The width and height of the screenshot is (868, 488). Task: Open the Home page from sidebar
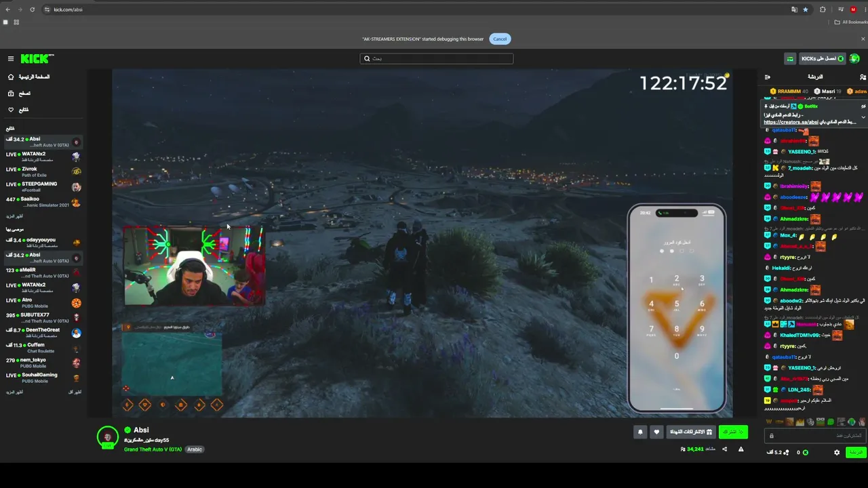29,77
